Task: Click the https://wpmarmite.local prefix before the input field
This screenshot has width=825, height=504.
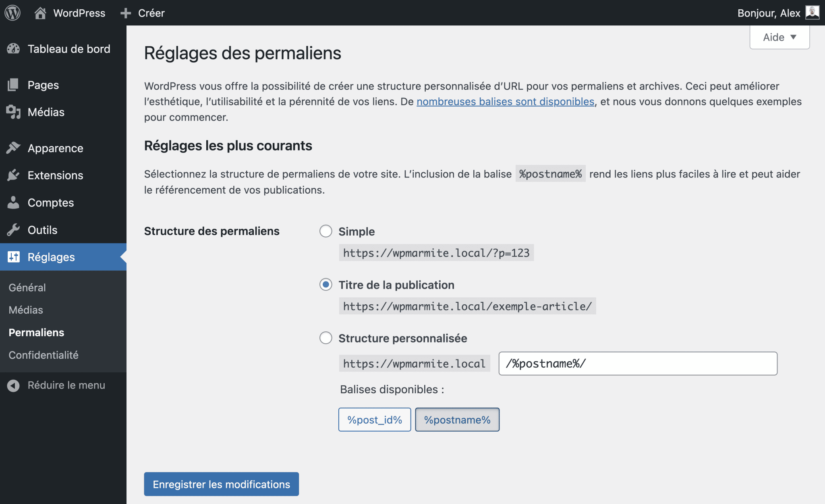Action: [414, 364]
